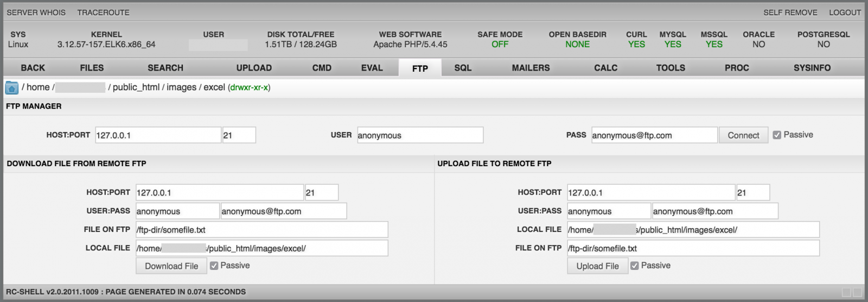Screen dimensions: 868x302
Task: Click the rightmost square box in footer
Action: click(x=857, y=292)
